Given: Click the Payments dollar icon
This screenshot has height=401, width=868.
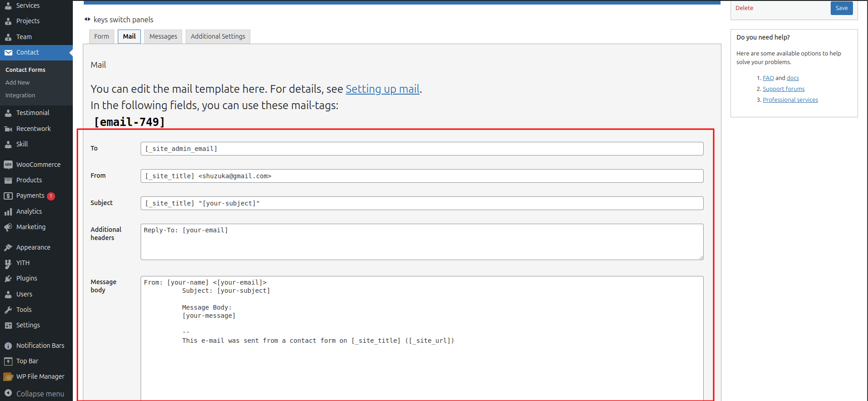Looking at the screenshot, I should [x=8, y=196].
